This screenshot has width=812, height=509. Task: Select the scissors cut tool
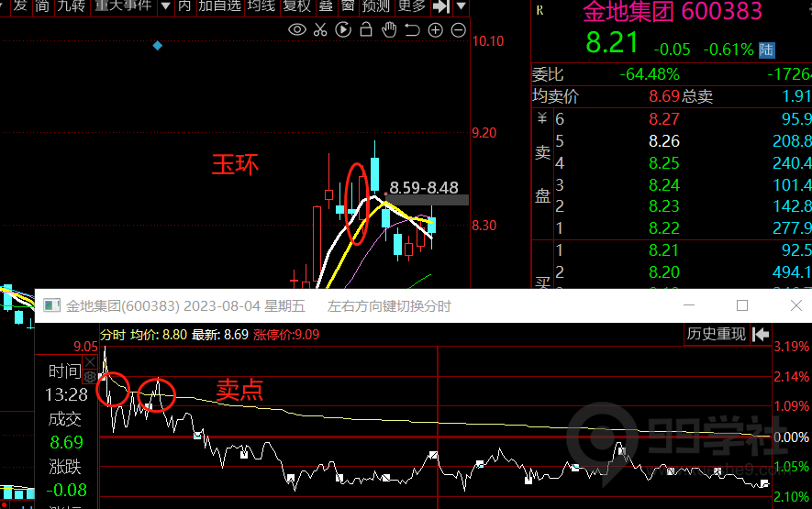[319, 30]
